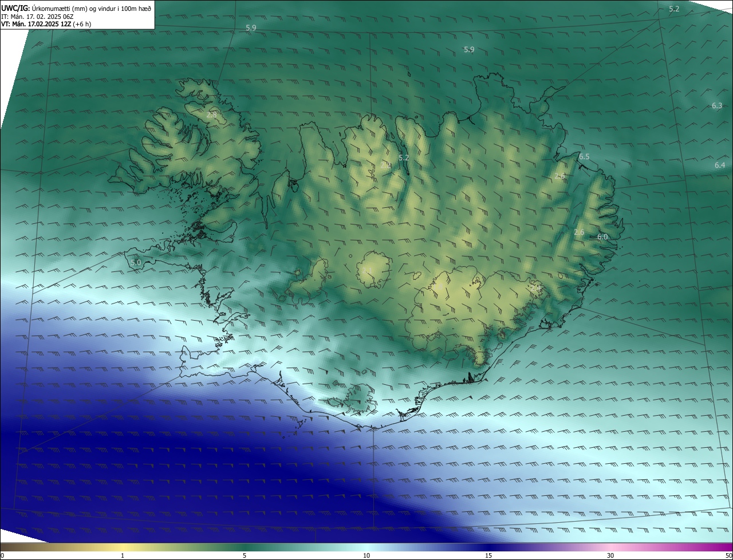Click the '5' tick on the color scale
Viewport: 733px width, 560px height.
[245, 555]
